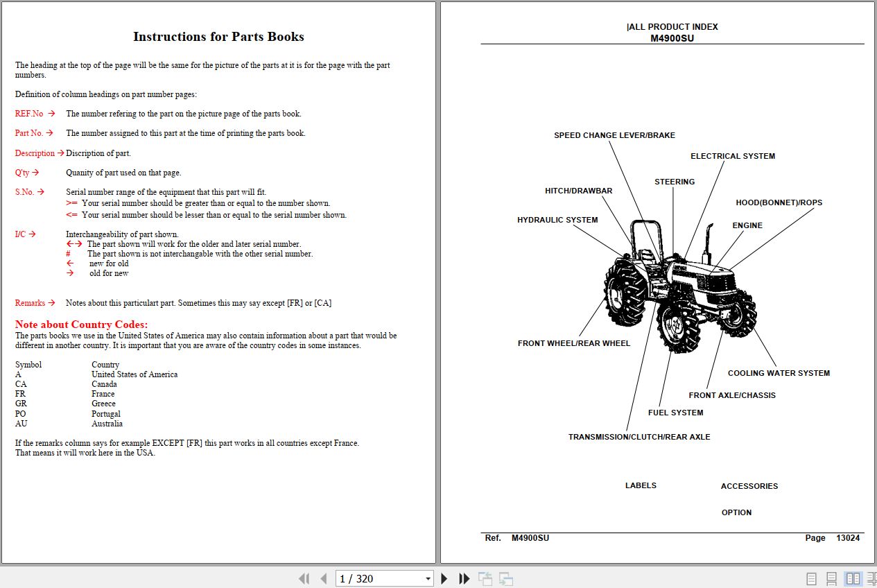Open the HOOD(BONNET)/ROPS section
The height and width of the screenshot is (588, 877).
[x=779, y=202]
